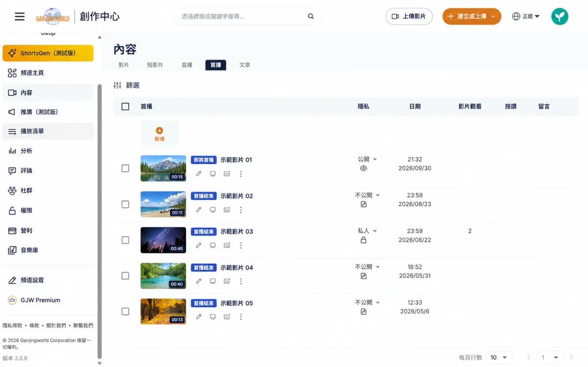This screenshot has height=367, width=588.
Task: Open 分析 in sidebar
Action: click(48, 151)
